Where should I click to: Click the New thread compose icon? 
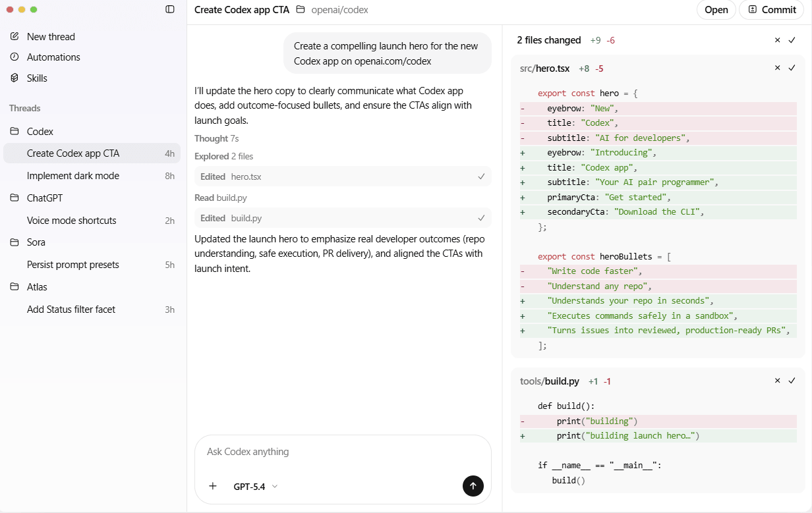click(x=14, y=36)
